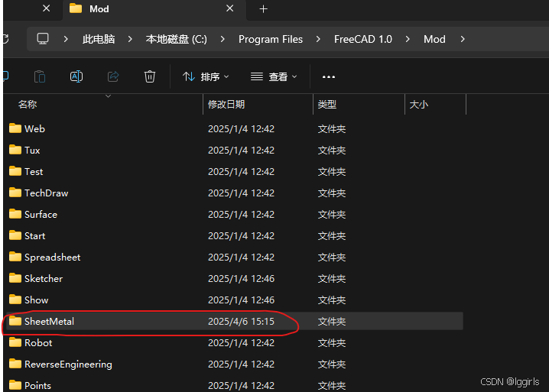Select the Points folder name
549x392 pixels.
37,386
